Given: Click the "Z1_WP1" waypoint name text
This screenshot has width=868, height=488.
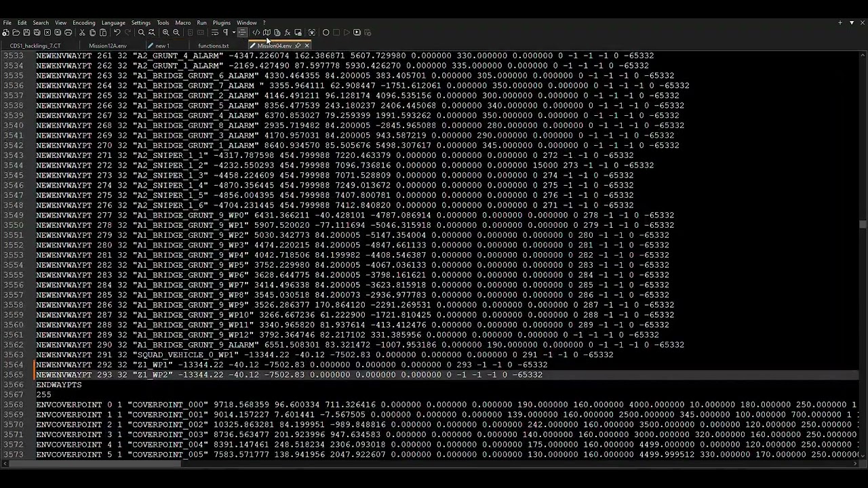Looking at the screenshot, I should coord(153,365).
